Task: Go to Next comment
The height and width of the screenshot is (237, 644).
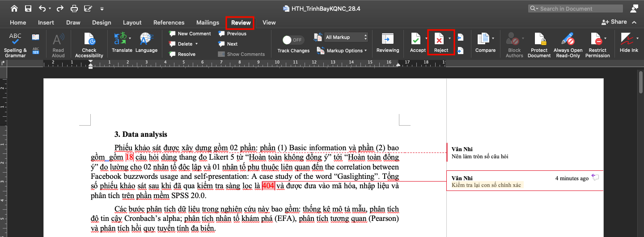Action: pyautogui.click(x=228, y=44)
